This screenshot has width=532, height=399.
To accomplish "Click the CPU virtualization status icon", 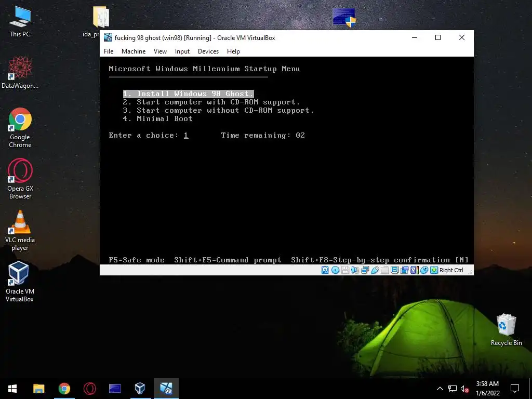I will click(x=414, y=270).
